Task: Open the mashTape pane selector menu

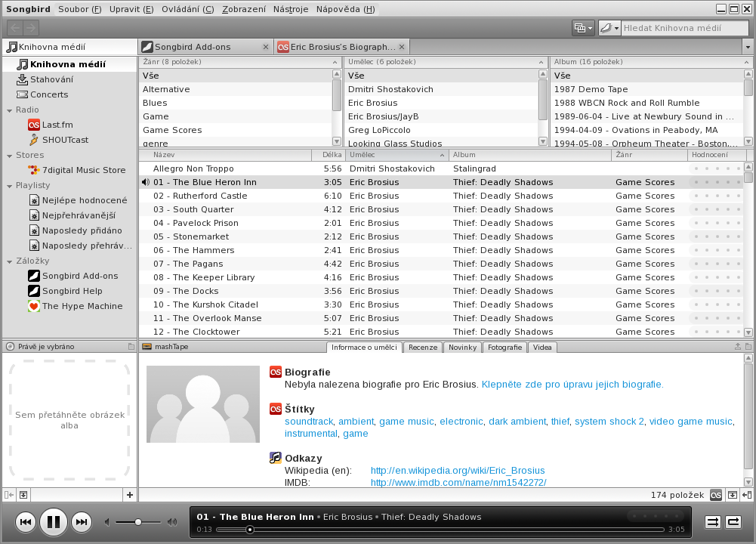Action: (x=748, y=347)
